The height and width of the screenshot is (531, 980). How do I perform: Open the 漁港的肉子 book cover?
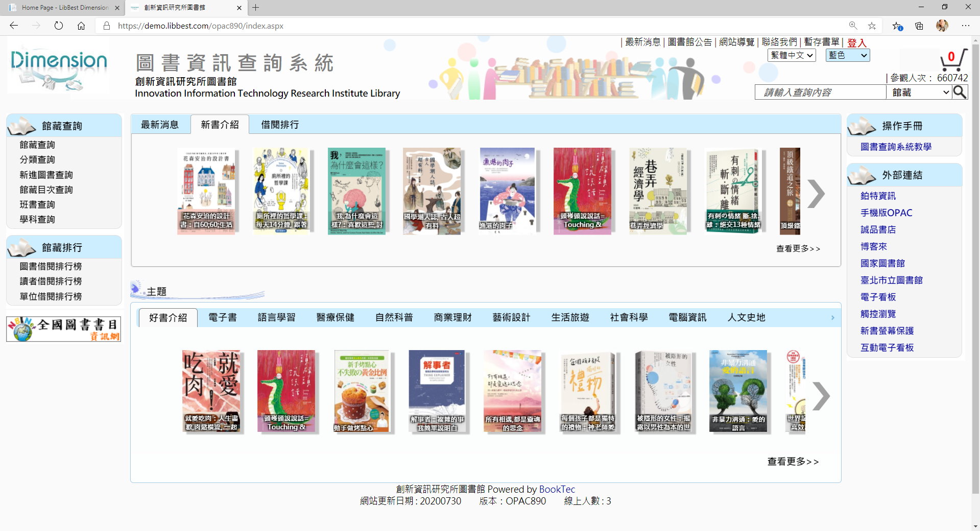tap(507, 191)
